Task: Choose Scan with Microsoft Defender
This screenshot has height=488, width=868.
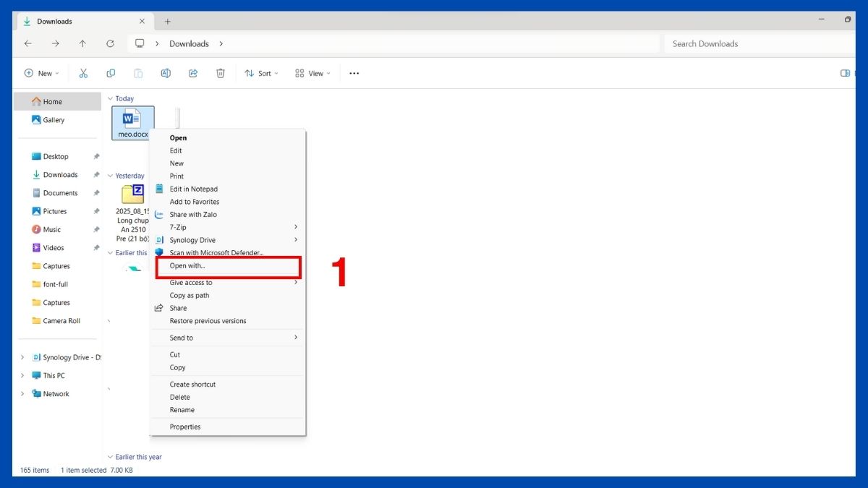Action: [228, 253]
